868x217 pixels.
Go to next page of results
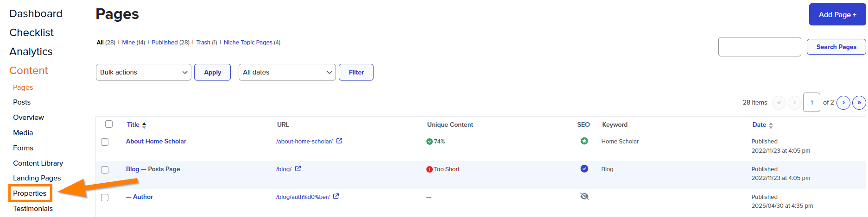click(x=843, y=103)
